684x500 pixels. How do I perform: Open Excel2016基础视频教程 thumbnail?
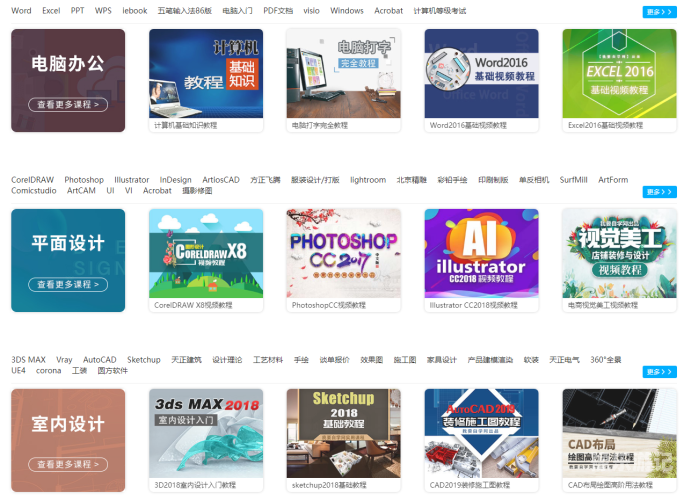(619, 73)
